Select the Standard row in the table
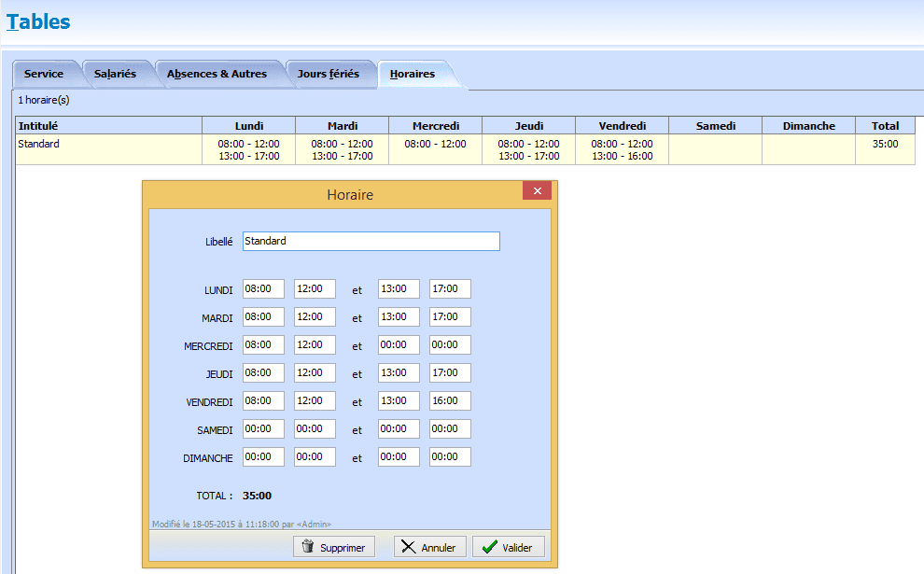The width and height of the screenshot is (924, 574). (x=108, y=149)
